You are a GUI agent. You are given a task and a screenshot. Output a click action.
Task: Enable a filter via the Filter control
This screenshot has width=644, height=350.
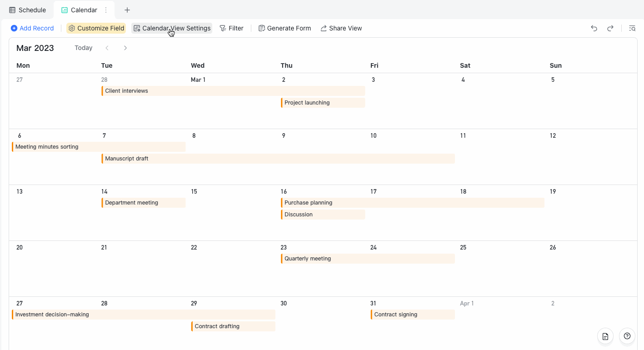tap(232, 28)
